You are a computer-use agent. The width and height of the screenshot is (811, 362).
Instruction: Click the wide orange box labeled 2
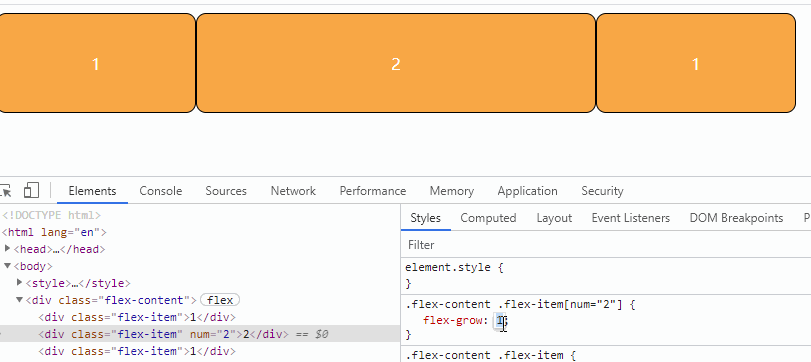tap(396, 63)
